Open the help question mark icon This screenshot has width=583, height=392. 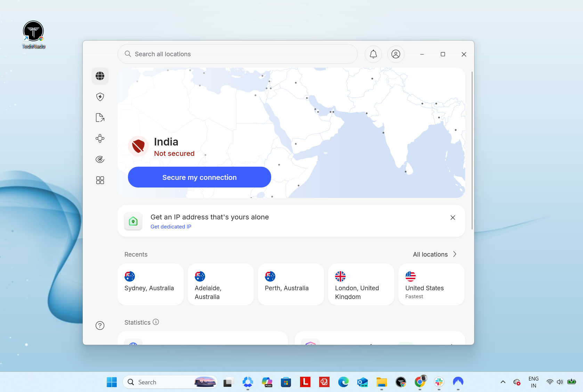point(100,325)
